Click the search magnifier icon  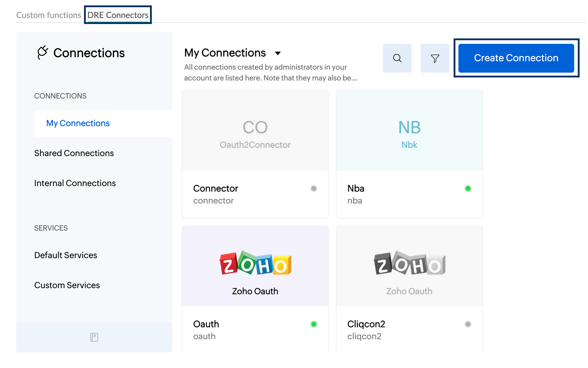coord(397,58)
